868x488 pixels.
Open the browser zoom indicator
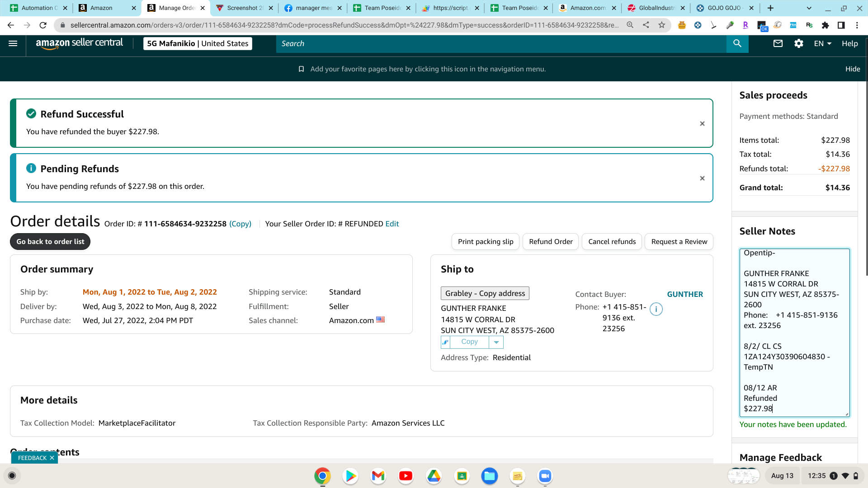(x=630, y=25)
